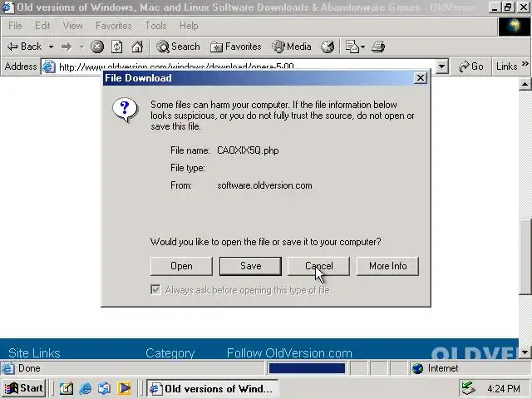Minimize the Internet Explorer window

(495, 7)
